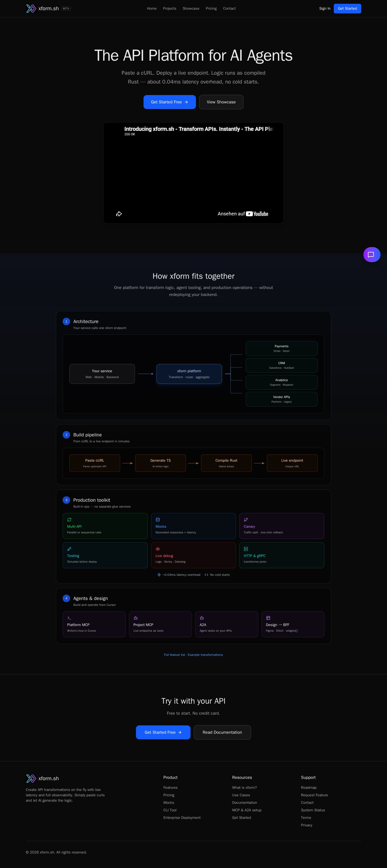Click the Platform MCP terminal icon
This screenshot has height=868, width=387.
[x=69, y=618]
